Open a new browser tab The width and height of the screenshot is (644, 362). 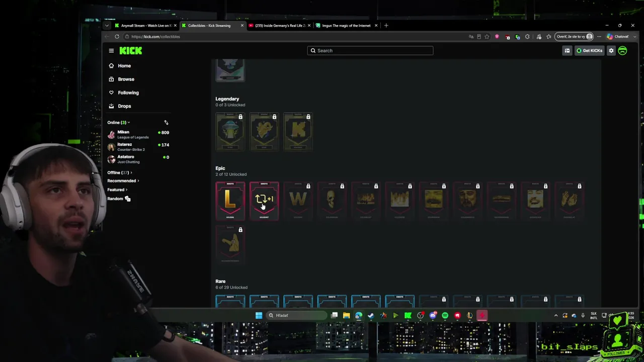pos(386,26)
